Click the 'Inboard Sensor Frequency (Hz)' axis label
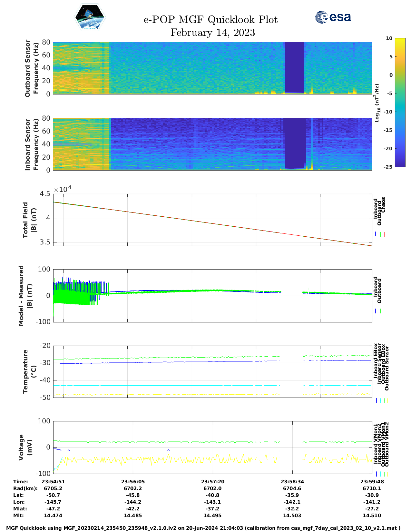The image size is (411, 532). coord(32,144)
